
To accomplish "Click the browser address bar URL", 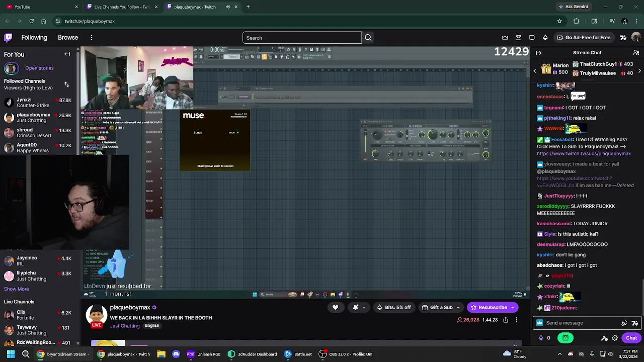I will click(90, 21).
